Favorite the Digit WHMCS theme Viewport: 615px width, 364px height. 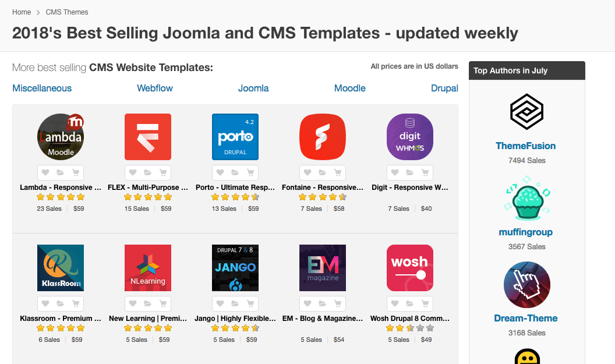[395, 172]
